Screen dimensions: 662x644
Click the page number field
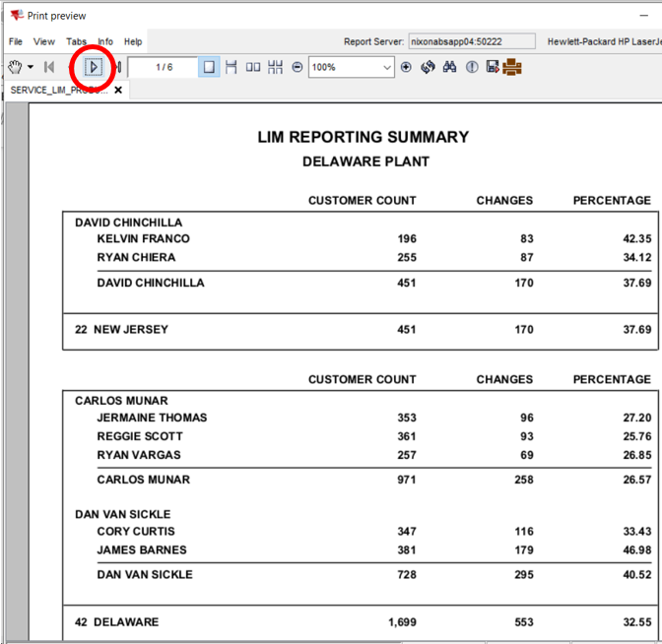point(163,67)
